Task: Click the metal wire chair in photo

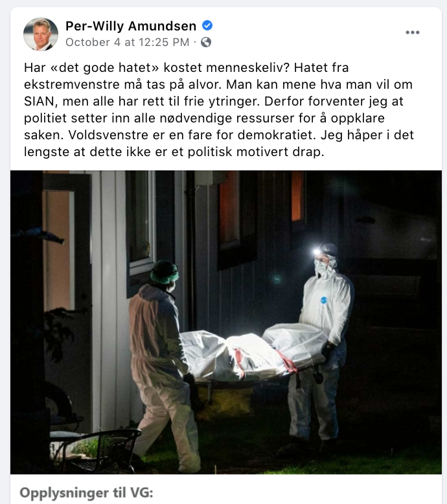Action: 97,450
